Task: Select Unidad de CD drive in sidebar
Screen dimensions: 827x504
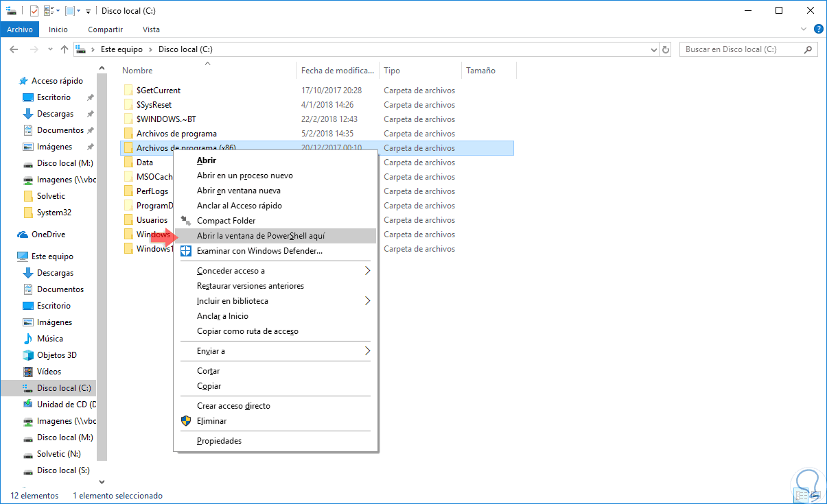Action: 67,405
